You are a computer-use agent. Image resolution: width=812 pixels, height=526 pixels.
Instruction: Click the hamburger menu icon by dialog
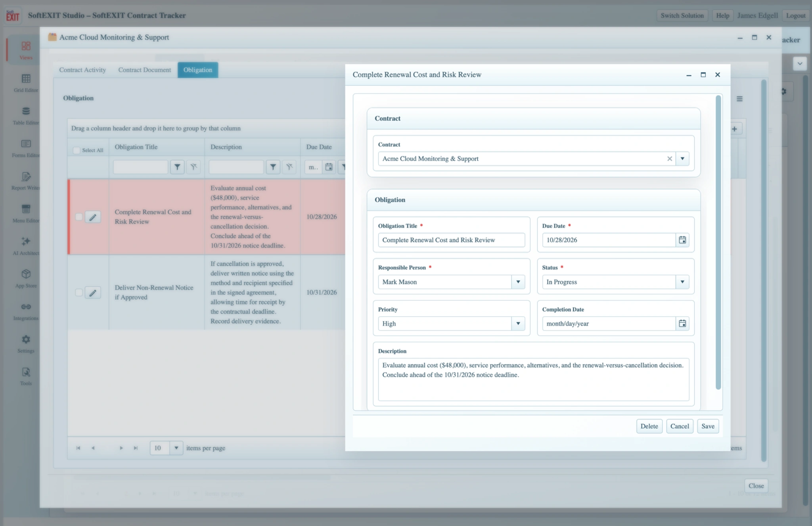[739, 99]
